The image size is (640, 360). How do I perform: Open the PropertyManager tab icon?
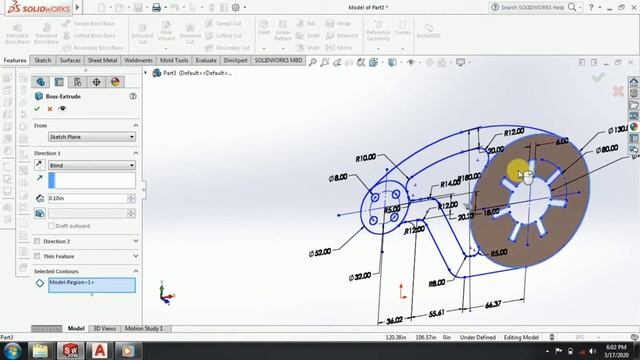click(x=59, y=82)
